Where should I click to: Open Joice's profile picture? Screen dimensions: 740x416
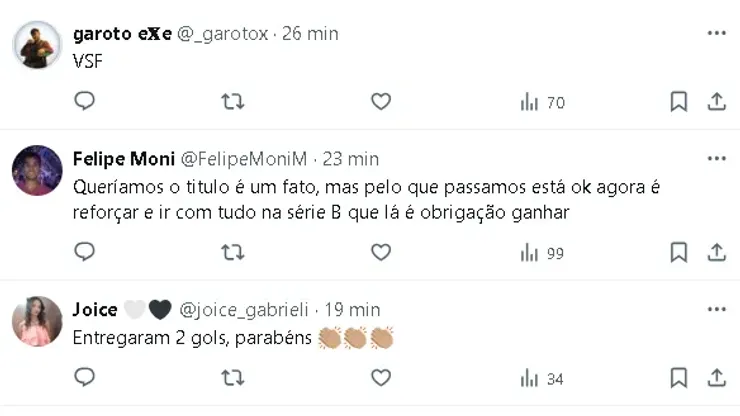(x=37, y=322)
